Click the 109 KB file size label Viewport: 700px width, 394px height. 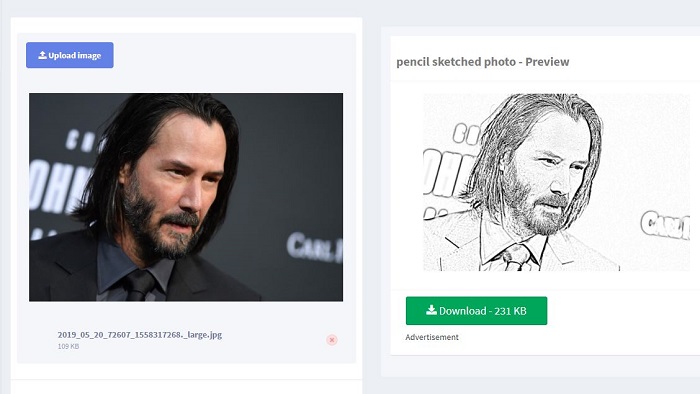point(68,346)
